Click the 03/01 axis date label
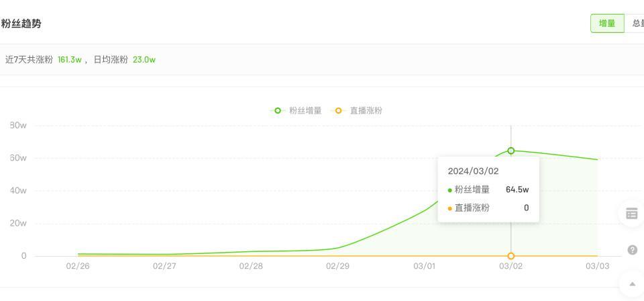This screenshot has width=644, height=301. coord(424,267)
